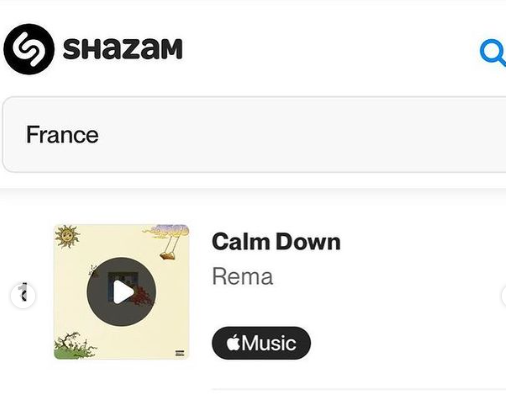Go to previous chart item with left arrow
506x395 pixels.
click(23, 295)
